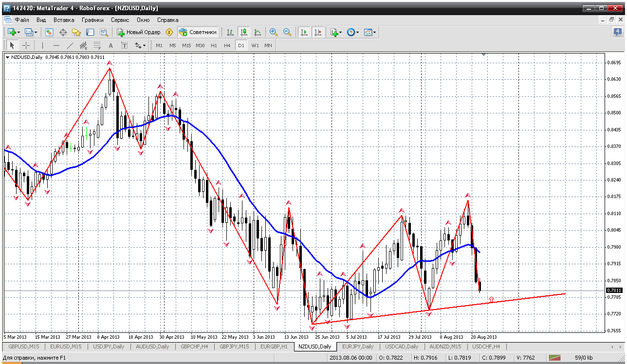Switch chart to bar chart mode
Screen dimensions: 627x364
[x=230, y=32]
